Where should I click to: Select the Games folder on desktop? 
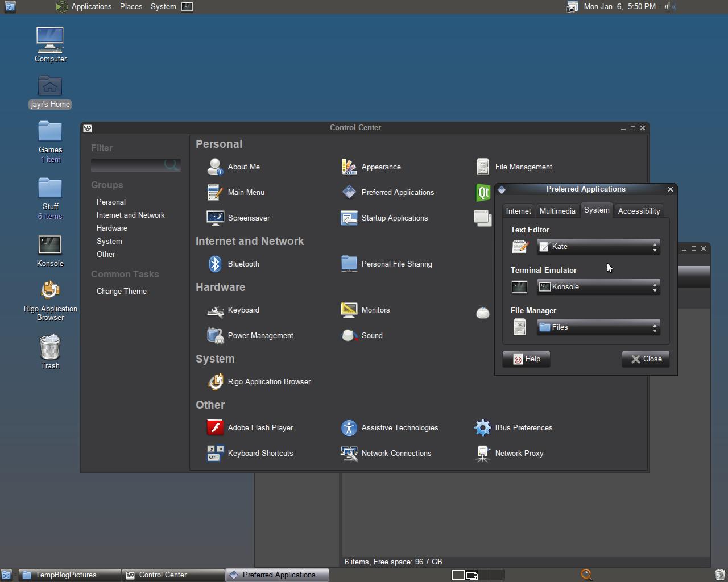(x=50, y=132)
